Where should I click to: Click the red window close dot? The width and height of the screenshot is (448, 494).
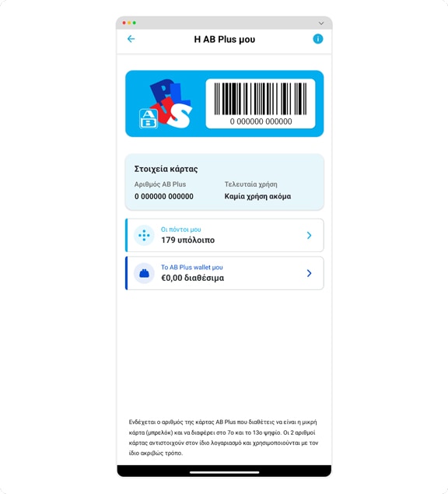(x=124, y=23)
